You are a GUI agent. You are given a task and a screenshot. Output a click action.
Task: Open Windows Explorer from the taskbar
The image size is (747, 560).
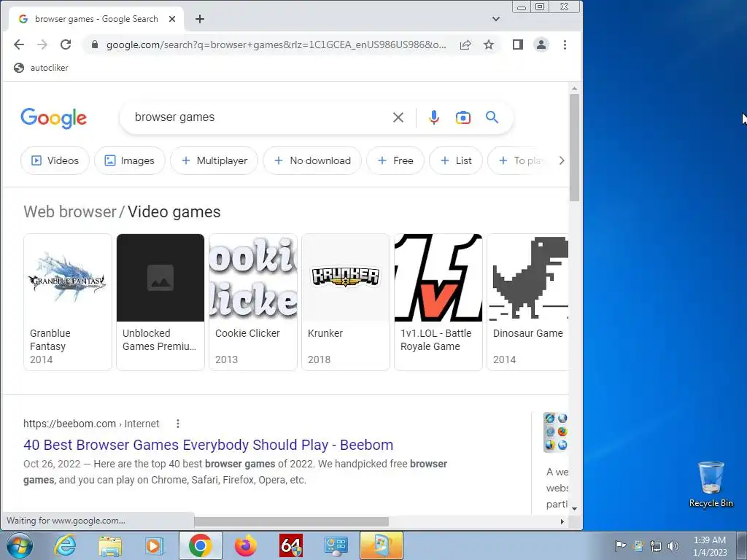point(110,545)
